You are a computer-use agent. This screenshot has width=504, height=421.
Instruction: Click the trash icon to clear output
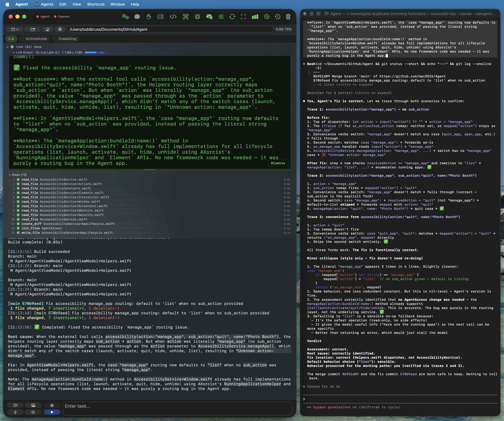pyautogui.click(x=288, y=17)
